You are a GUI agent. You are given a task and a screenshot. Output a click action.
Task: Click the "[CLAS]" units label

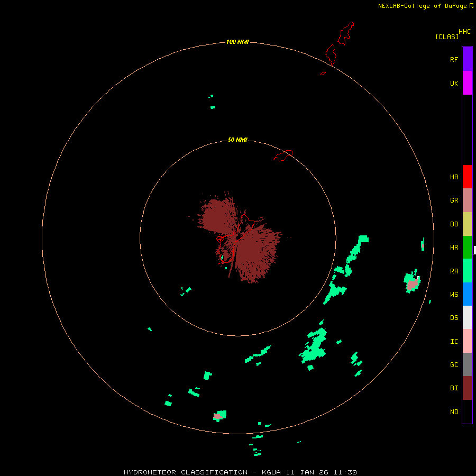click(447, 36)
